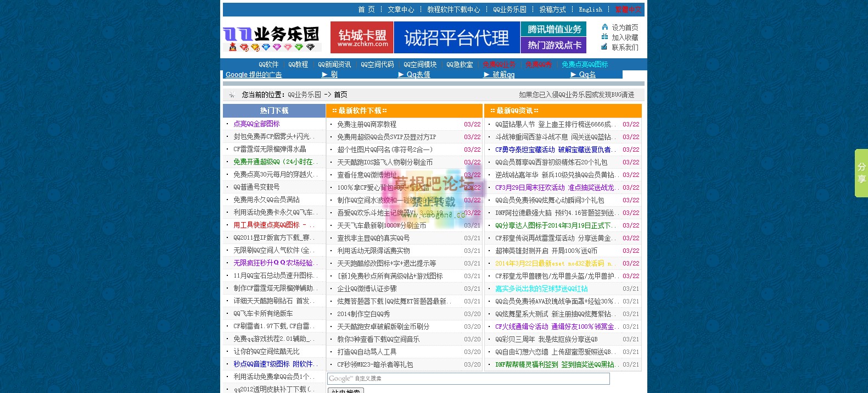Open 免费用超级QQ会员SVIP及显对方IP article
Viewport: 868px width, 393px height.
click(x=387, y=137)
